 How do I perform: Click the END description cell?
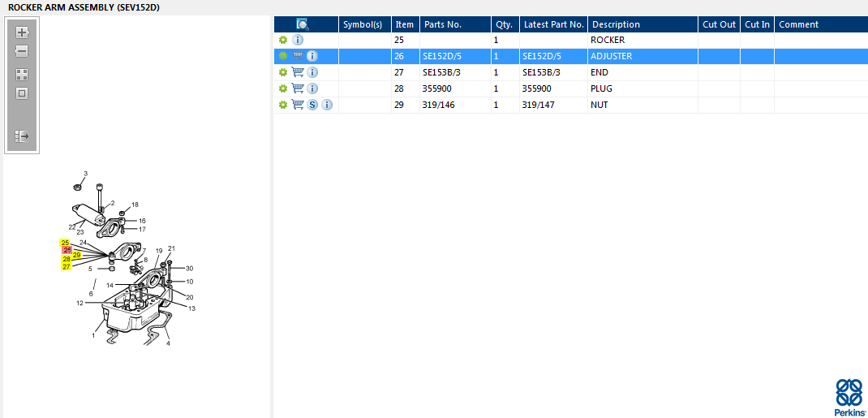pos(642,72)
